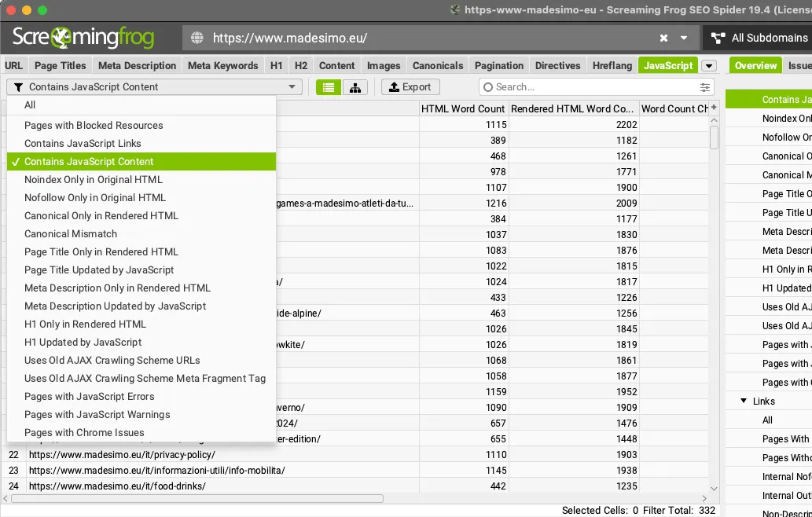Select Pages with JavaScript Errors option
This screenshot has height=517, width=812.
[89, 397]
